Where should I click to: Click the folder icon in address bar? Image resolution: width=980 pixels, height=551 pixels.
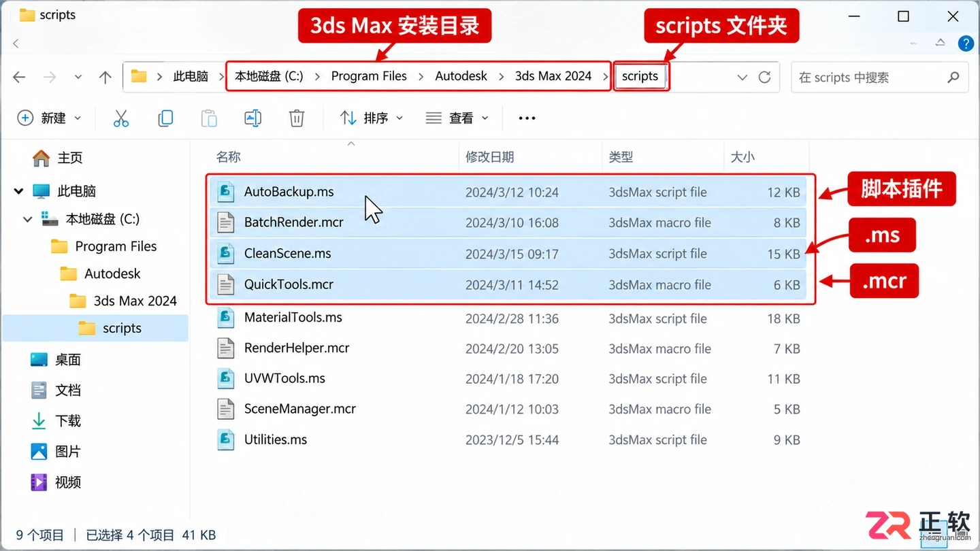[139, 76]
